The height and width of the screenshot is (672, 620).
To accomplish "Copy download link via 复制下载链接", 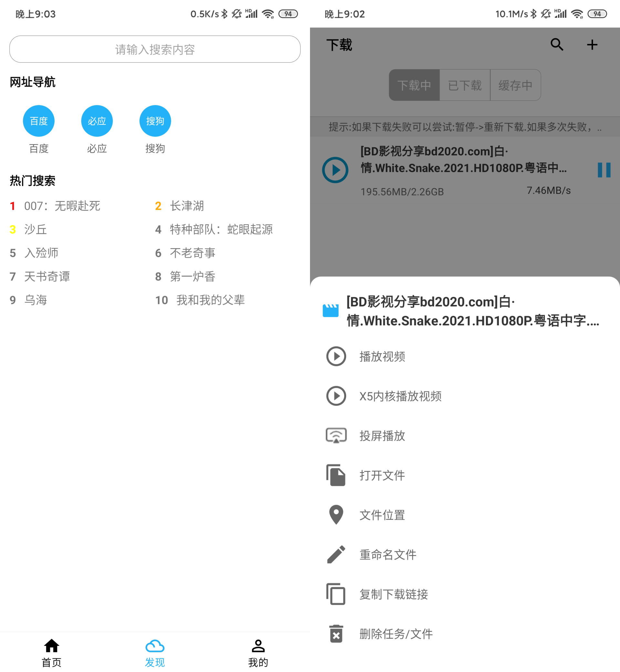I will [393, 594].
